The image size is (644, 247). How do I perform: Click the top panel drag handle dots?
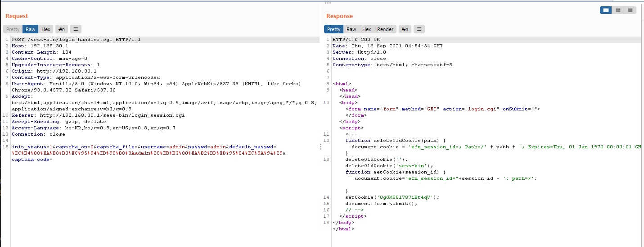pos(328,3)
